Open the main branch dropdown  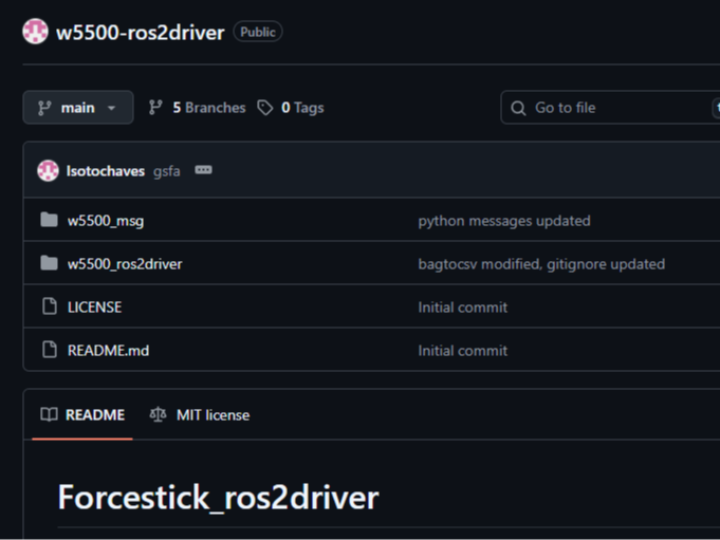click(78, 108)
